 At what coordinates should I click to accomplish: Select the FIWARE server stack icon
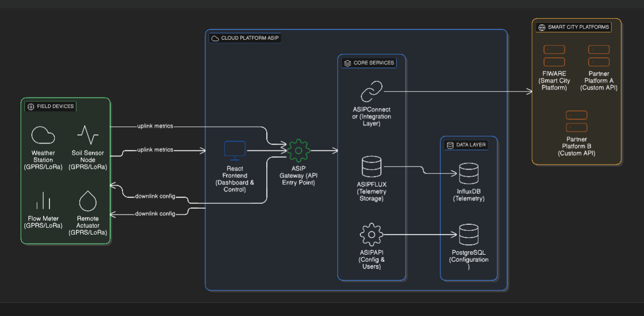pos(554,56)
